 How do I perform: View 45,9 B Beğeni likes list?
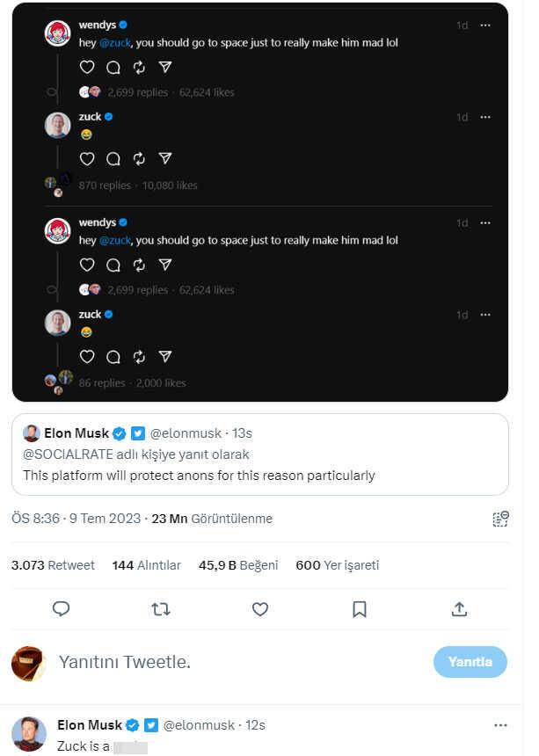pyautogui.click(x=238, y=565)
